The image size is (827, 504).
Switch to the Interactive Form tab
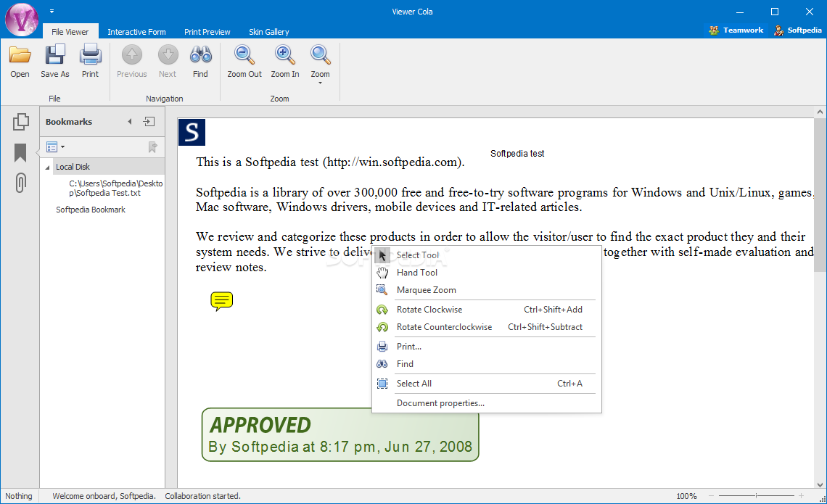point(136,32)
